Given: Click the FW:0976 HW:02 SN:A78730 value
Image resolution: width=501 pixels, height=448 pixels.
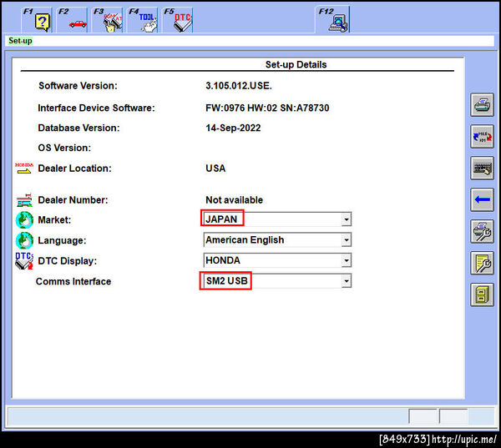Looking at the screenshot, I should pyautogui.click(x=267, y=108).
